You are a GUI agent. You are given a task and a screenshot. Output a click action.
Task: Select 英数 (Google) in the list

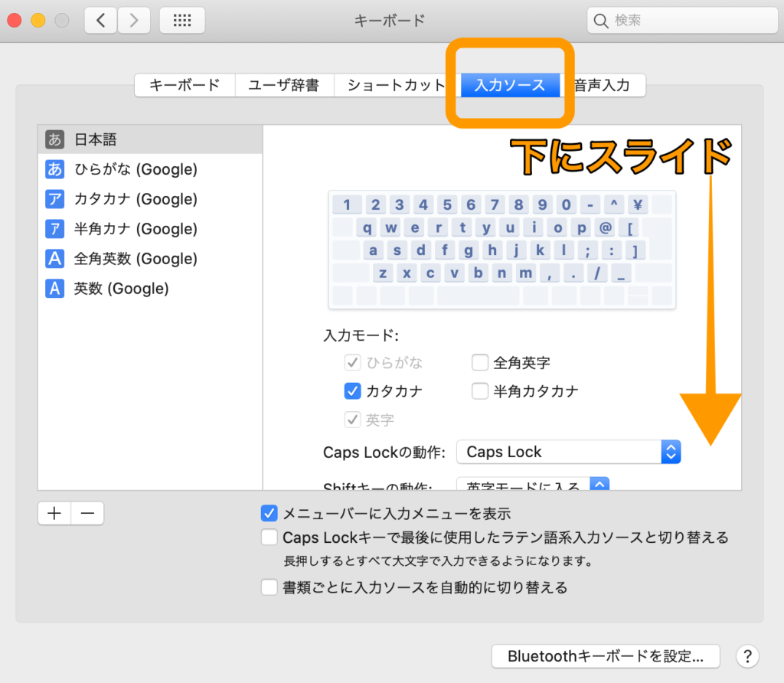pyautogui.click(x=150, y=289)
